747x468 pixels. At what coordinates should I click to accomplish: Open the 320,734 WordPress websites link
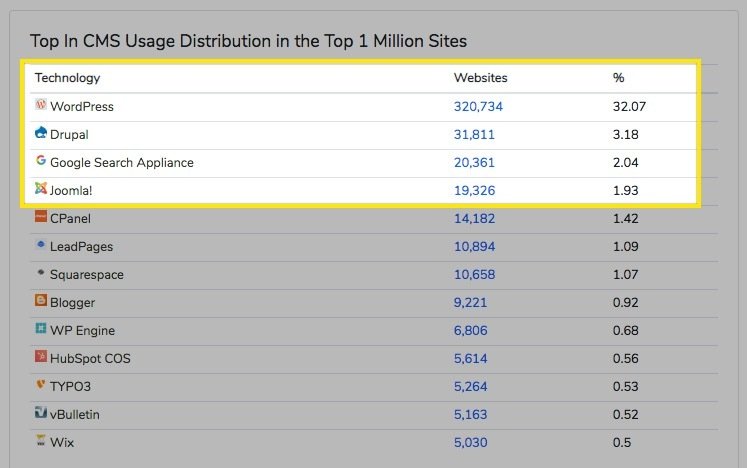point(478,106)
